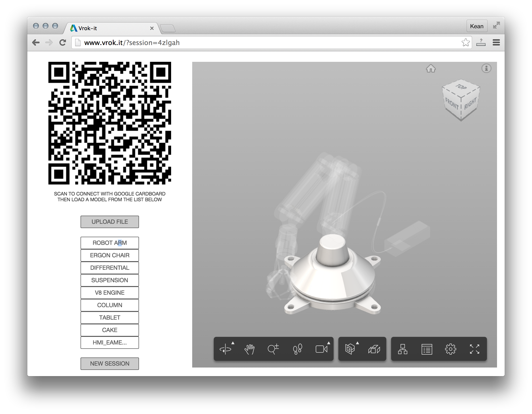Select the Zoom magnifier tool
Viewport: 532px width, 414px height.
click(273, 349)
